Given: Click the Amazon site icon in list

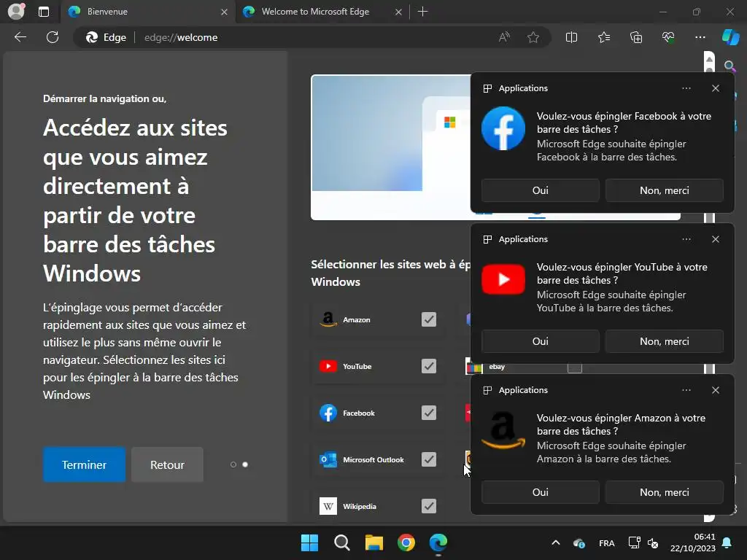Looking at the screenshot, I should [x=328, y=319].
